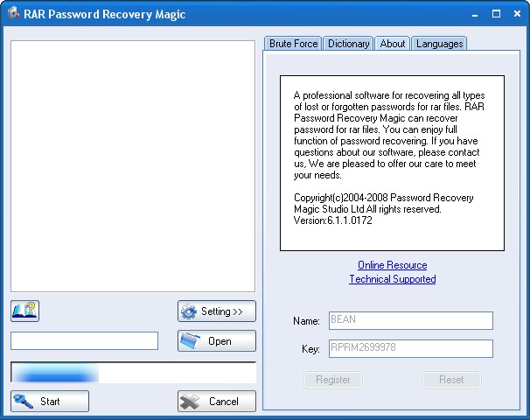Screen dimensions: 530x420
Task: Switch to the Brute Force tab
Action: click(292, 44)
